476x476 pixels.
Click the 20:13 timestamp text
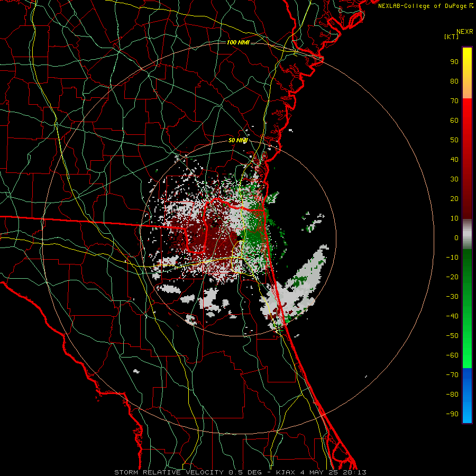click(354, 472)
